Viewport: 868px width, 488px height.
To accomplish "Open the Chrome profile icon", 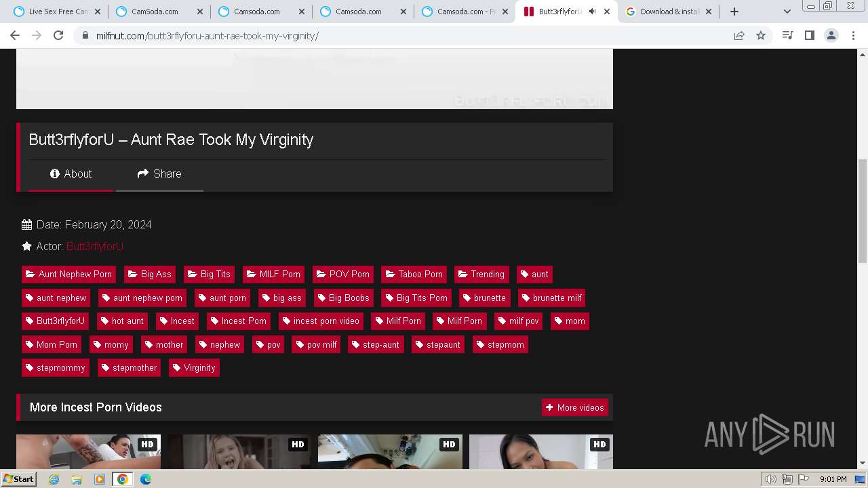I will pyautogui.click(x=831, y=35).
